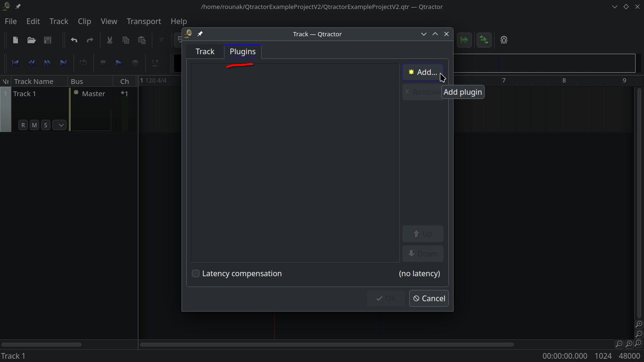Open the Clip menu

(84, 21)
